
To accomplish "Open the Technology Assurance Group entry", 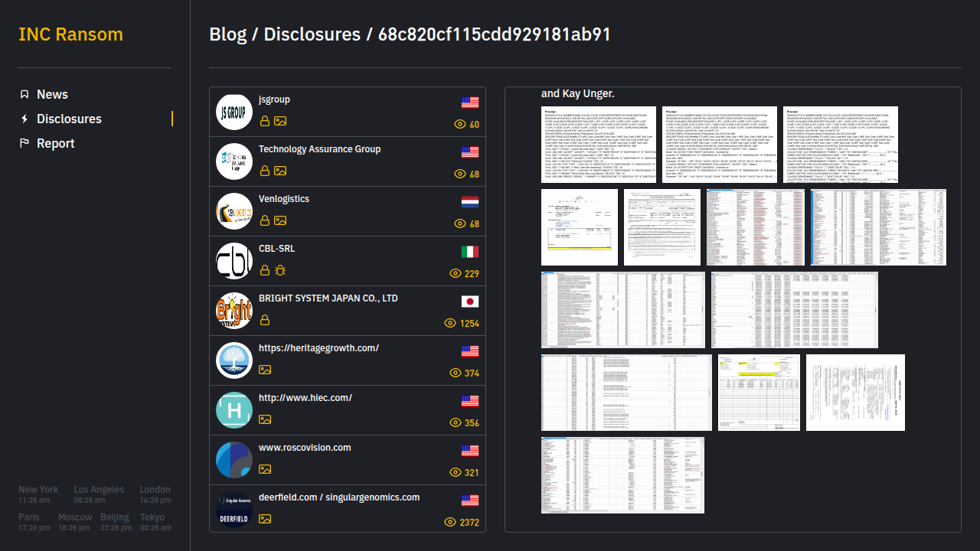I will click(x=348, y=162).
